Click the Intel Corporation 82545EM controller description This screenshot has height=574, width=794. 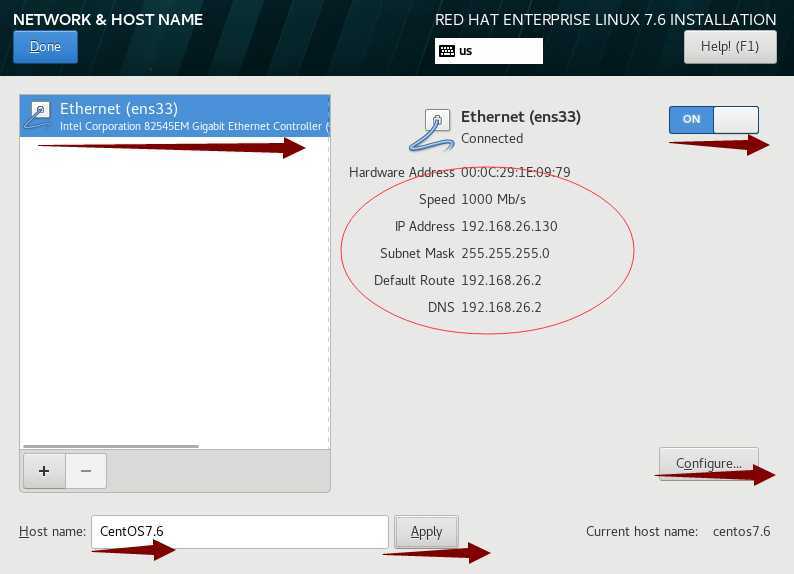(194, 126)
